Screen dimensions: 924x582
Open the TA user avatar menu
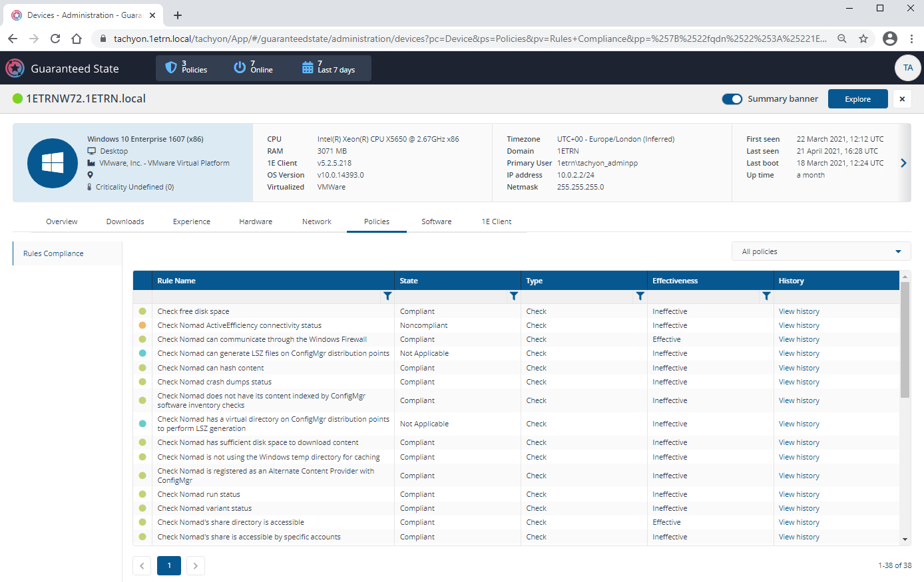[908, 68]
